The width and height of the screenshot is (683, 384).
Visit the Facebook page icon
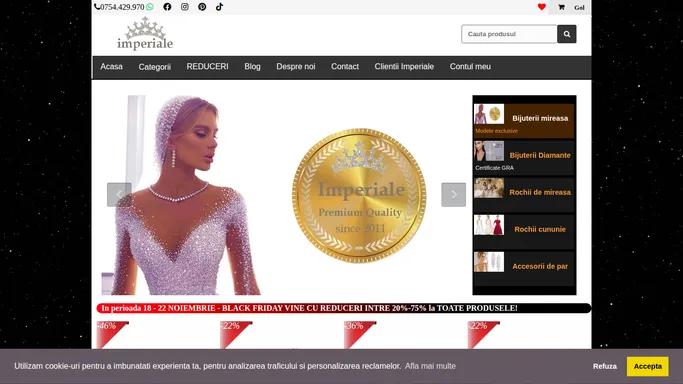click(167, 7)
